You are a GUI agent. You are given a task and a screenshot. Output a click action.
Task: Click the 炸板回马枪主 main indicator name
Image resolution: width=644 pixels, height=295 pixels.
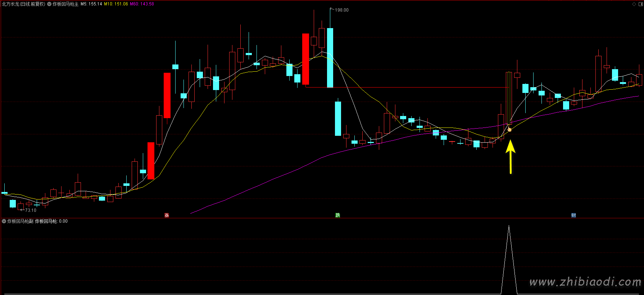65,4
